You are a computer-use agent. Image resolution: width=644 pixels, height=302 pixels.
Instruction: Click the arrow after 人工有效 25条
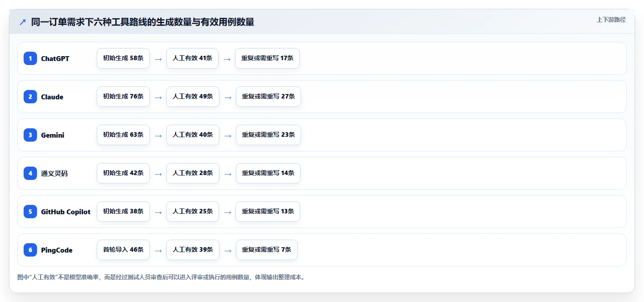click(227, 212)
